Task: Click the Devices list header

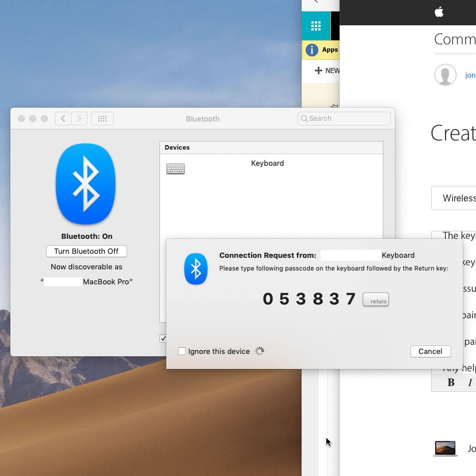Action: (271, 147)
